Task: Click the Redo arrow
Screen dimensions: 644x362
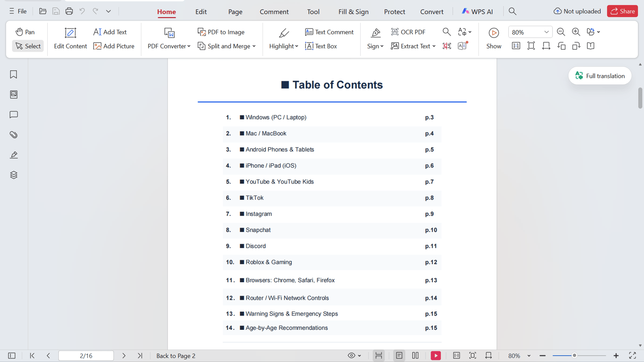Action: click(95, 11)
